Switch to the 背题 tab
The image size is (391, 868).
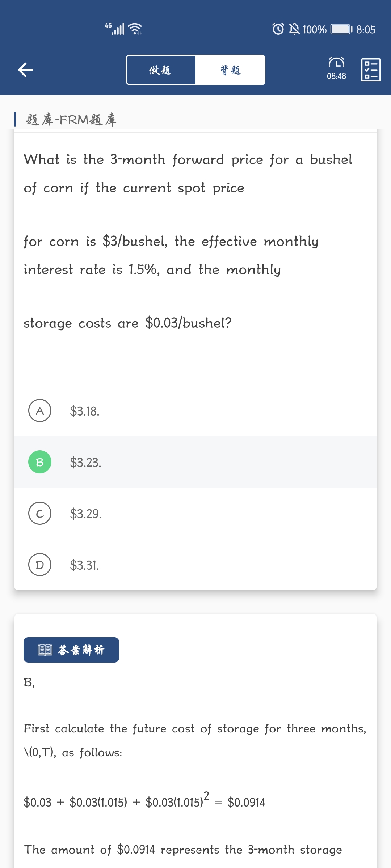[230, 70]
